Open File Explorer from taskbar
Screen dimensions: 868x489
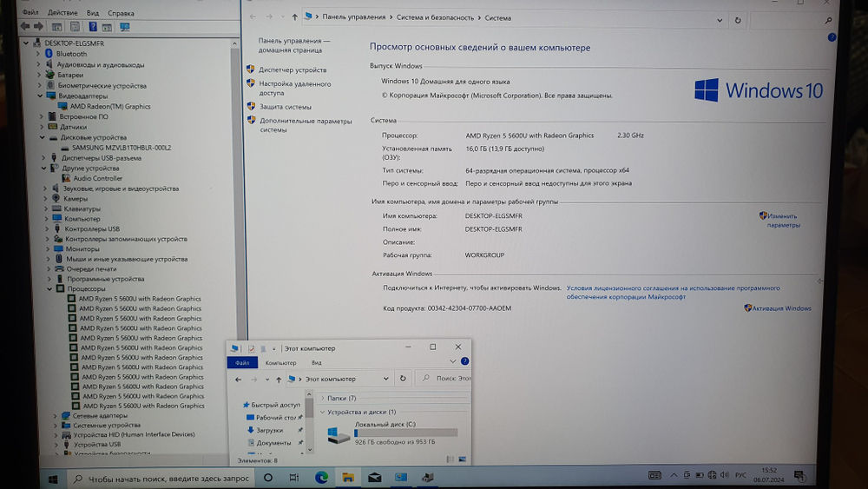pyautogui.click(x=348, y=477)
